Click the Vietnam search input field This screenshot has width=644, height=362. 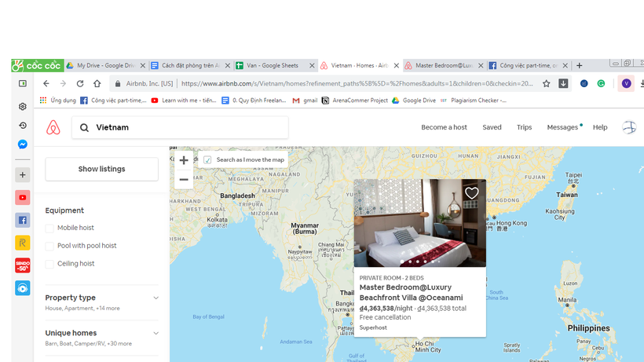tap(180, 128)
